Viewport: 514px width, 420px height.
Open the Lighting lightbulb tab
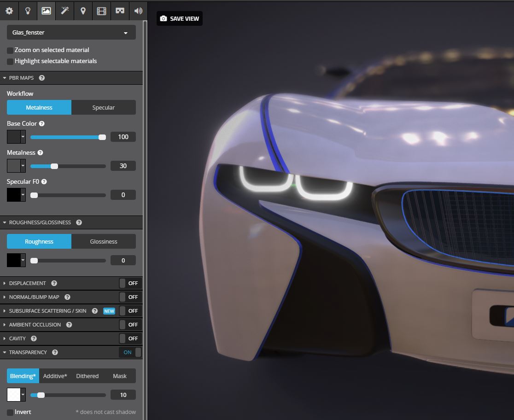click(x=28, y=11)
